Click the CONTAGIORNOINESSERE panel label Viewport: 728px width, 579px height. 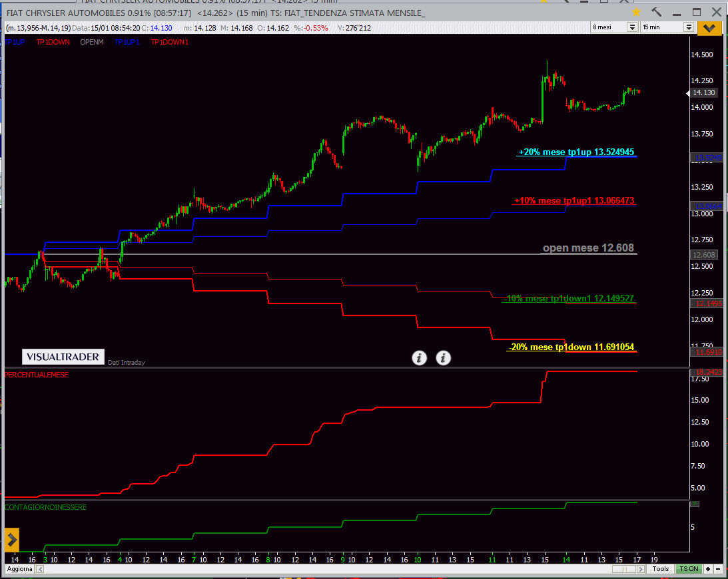tap(45, 508)
